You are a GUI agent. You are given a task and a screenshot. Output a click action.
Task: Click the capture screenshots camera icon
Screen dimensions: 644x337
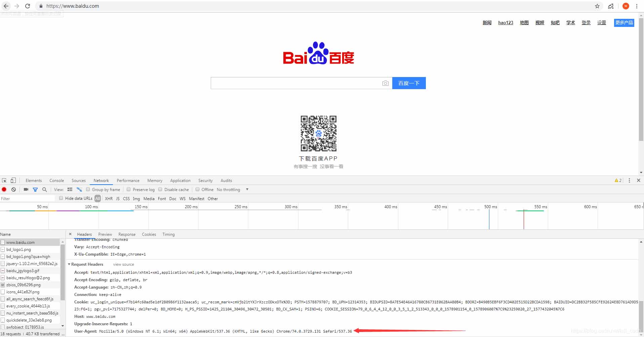(26, 190)
